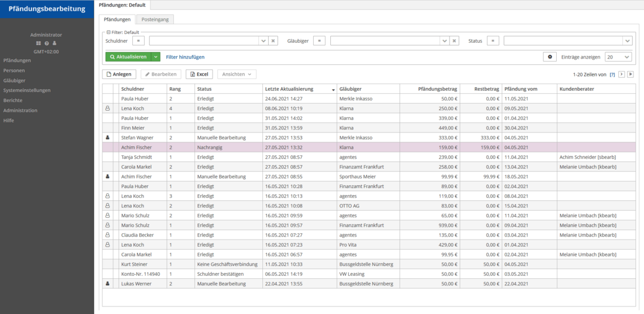The width and height of the screenshot is (644, 314).
Task: Open the Schuldner filter dropdown
Action: coord(263,41)
